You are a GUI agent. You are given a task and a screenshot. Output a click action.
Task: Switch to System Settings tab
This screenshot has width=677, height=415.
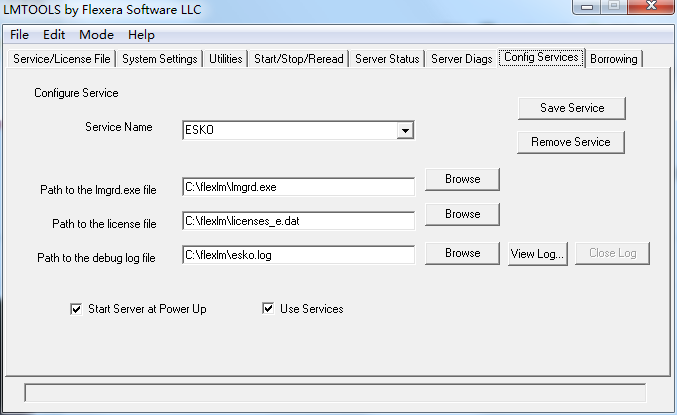tap(159, 59)
